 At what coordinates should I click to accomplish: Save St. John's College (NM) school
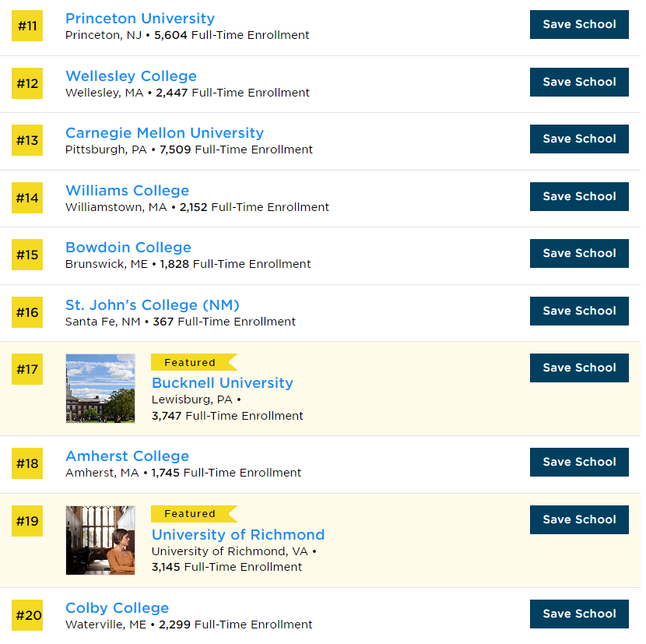(x=579, y=311)
